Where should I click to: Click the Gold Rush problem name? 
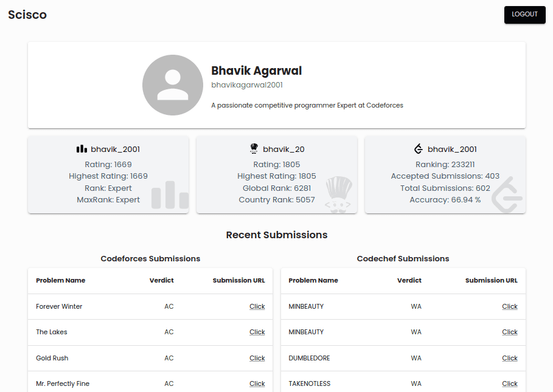coord(52,358)
